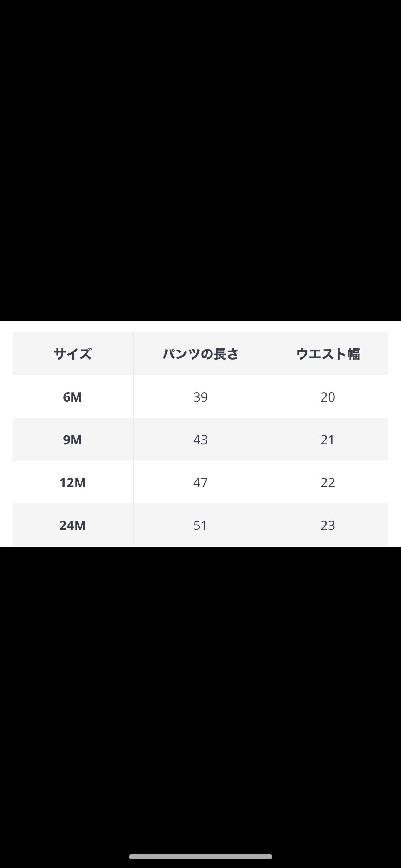Select the 24M size cell

tap(73, 525)
